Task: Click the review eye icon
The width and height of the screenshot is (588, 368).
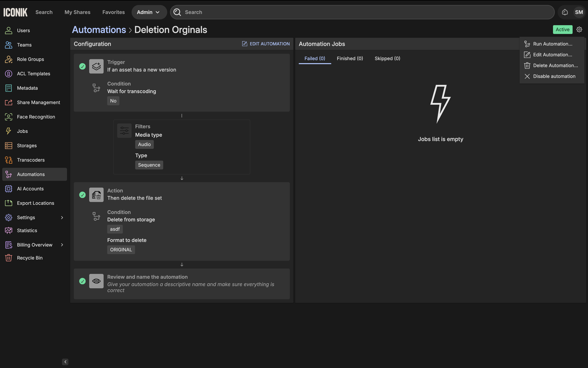Action: click(x=96, y=281)
